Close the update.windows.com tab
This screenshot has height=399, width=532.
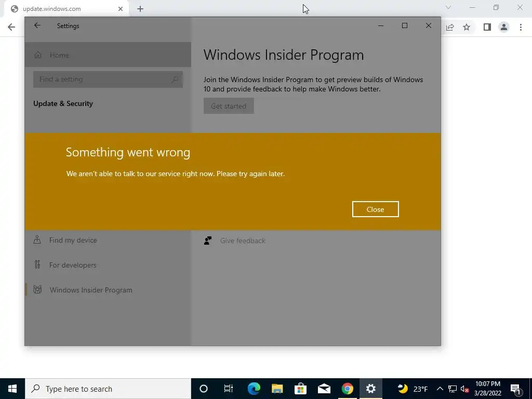121,9
